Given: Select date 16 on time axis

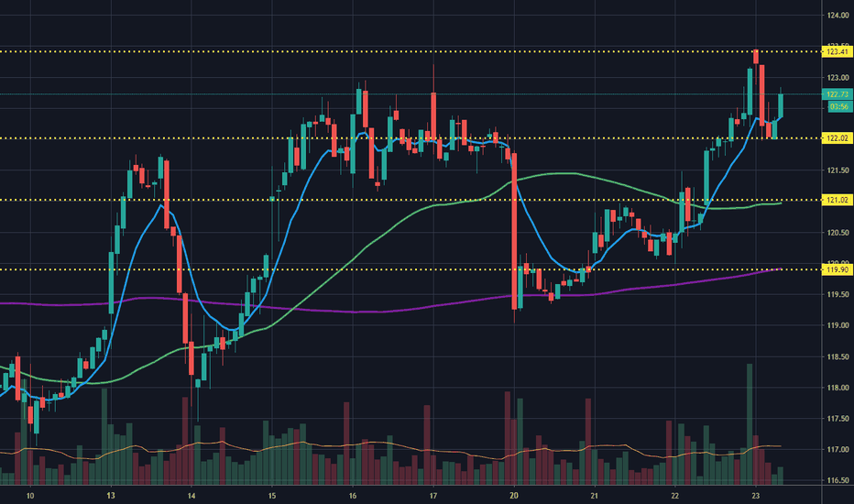Looking at the screenshot, I should click(x=353, y=496).
